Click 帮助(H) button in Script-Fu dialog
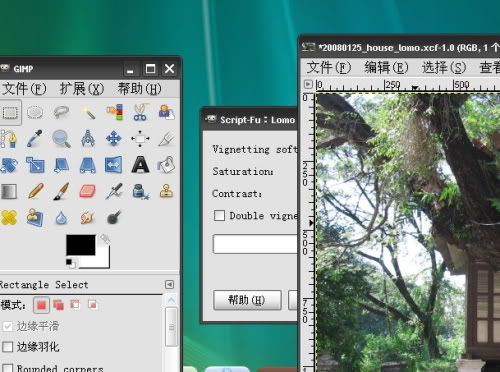This screenshot has width=500, height=372. (247, 300)
